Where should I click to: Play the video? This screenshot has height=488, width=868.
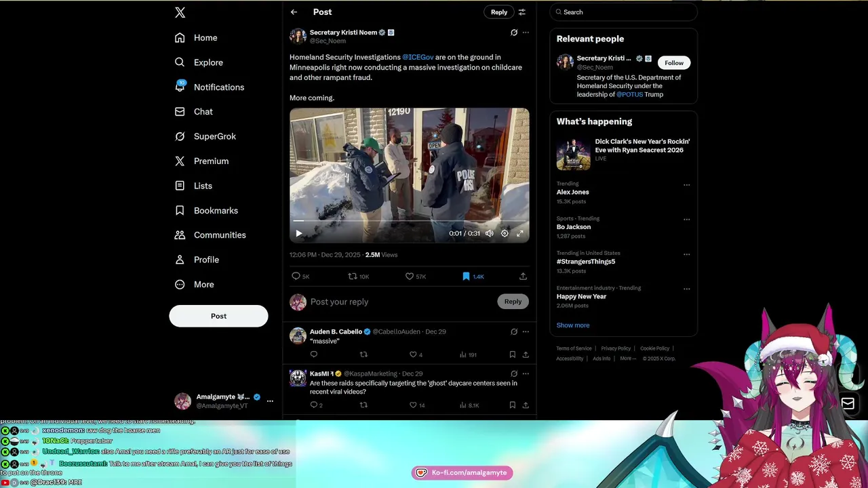click(298, 233)
